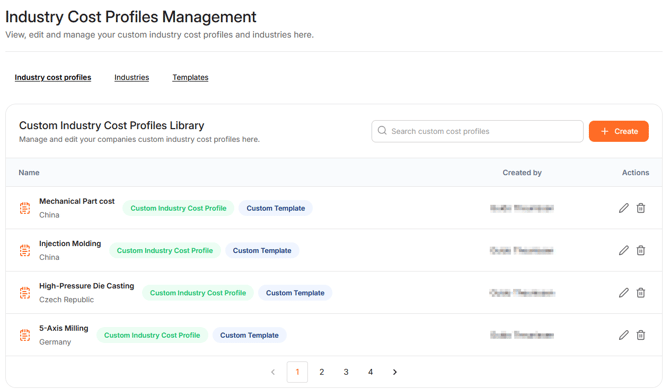Viewport: 670px width, 389px height.
Task: Click Custom Industry Cost Profile tag on 5-Axis Milling
Action: (152, 335)
